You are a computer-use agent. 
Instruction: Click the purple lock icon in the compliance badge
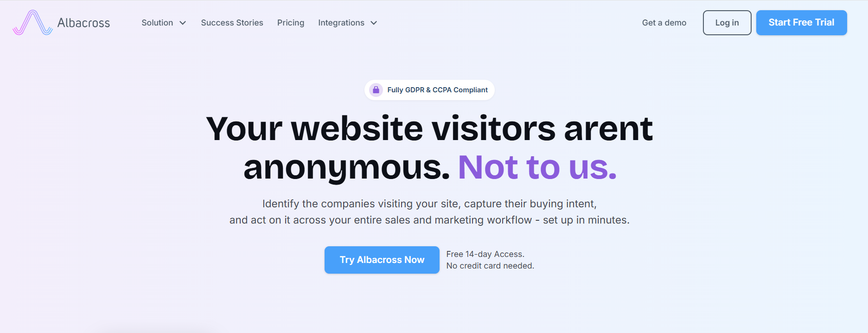(376, 90)
